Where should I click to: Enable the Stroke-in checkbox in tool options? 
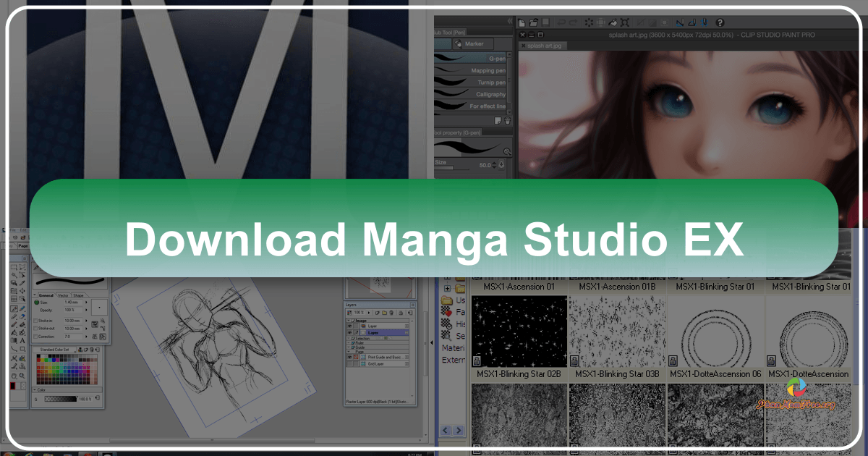pyautogui.click(x=36, y=321)
